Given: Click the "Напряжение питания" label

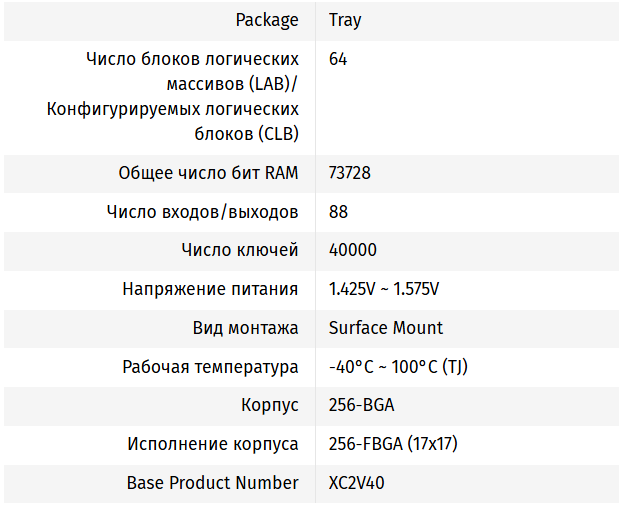Looking at the screenshot, I should pos(210,289).
